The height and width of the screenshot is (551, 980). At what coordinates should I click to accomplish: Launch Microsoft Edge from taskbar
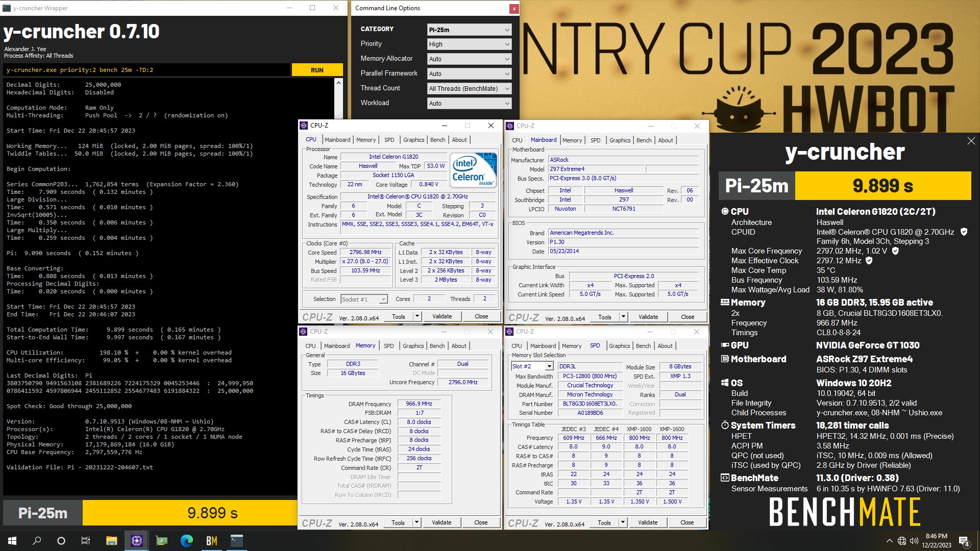186,541
